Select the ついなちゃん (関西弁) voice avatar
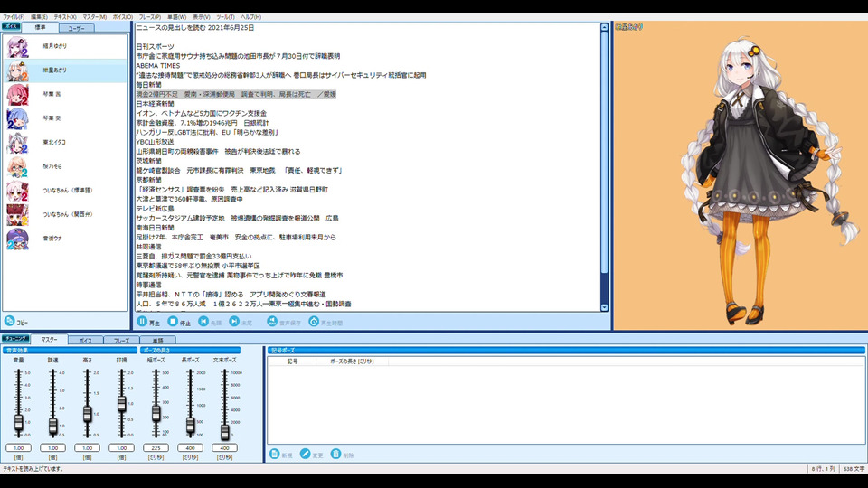868x488 pixels. 17,215
